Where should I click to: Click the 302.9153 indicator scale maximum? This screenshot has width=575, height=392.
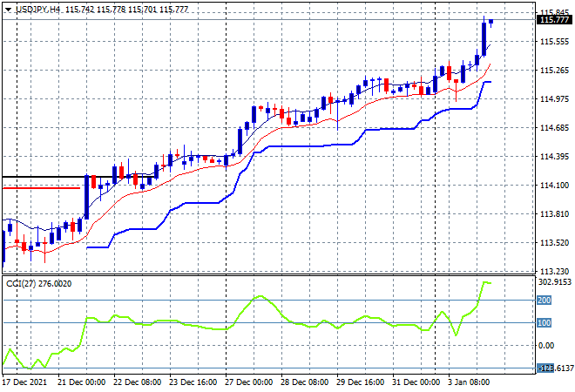point(555,282)
